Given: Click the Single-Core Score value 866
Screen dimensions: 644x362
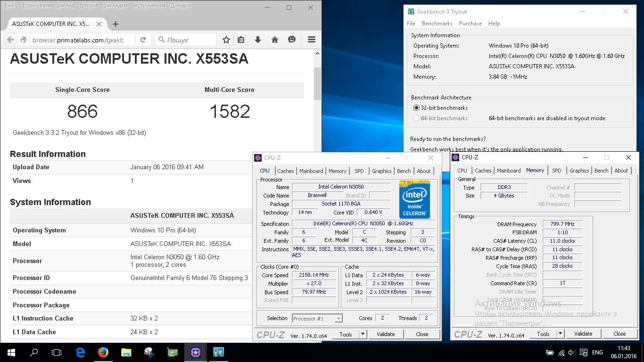Looking at the screenshot, I should [83, 112].
